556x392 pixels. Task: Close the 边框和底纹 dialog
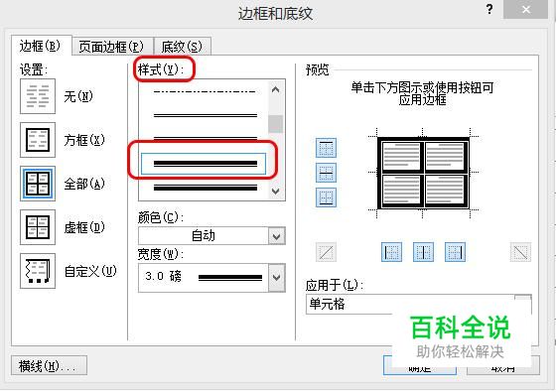coord(526,10)
